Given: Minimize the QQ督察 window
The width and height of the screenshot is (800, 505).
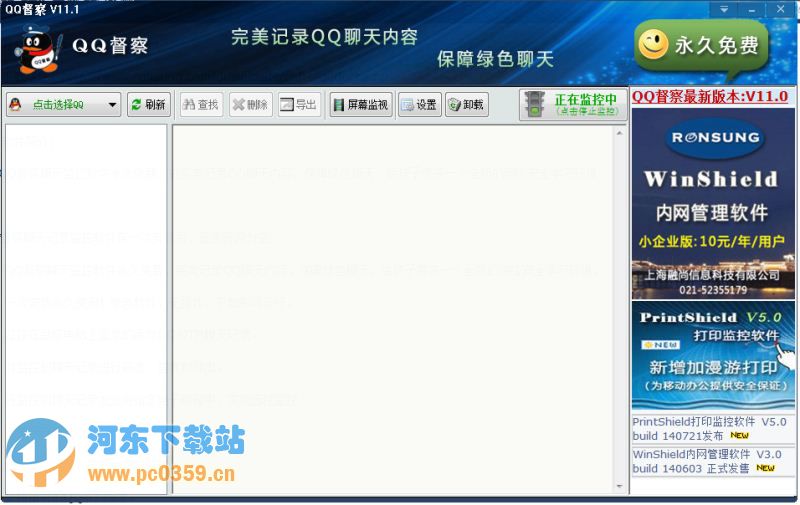Looking at the screenshot, I should [752, 9].
